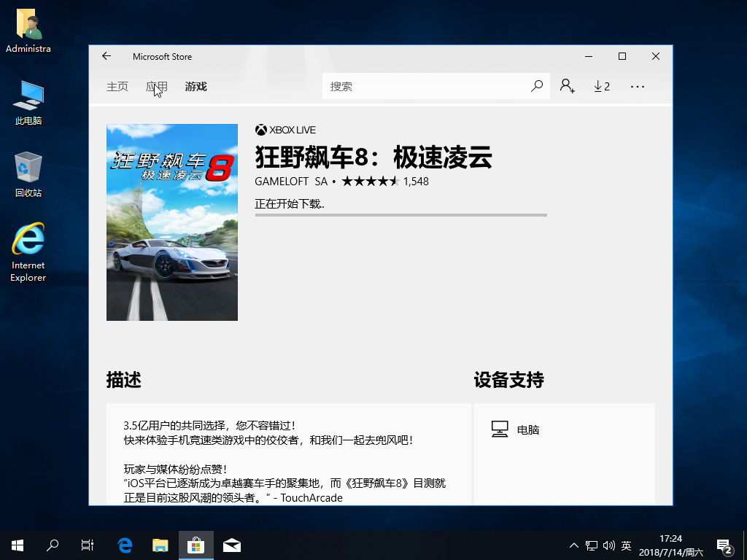Click the Show desktop strip after notifications
747x560 pixels.
point(745,545)
